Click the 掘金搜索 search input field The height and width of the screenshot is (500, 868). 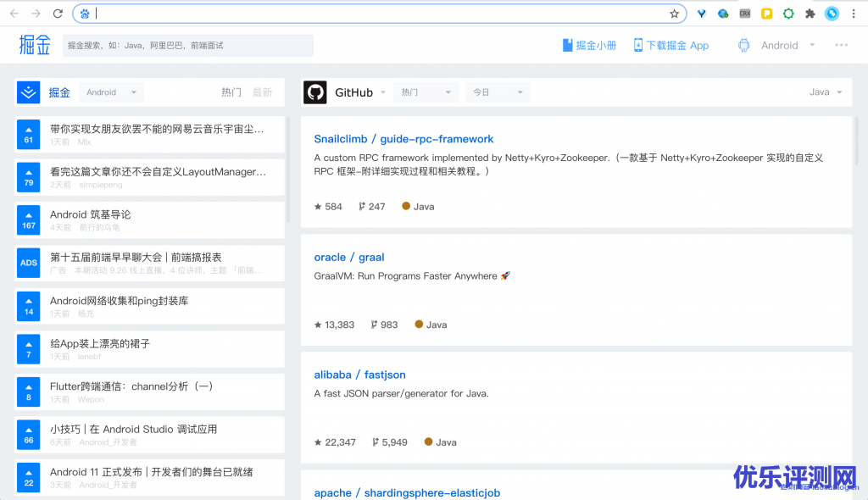[x=187, y=46]
